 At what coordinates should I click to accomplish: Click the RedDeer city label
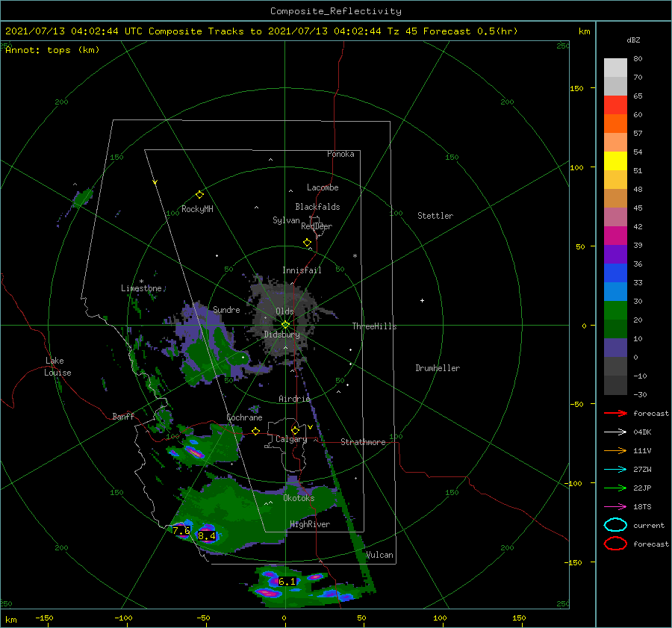pyautogui.click(x=317, y=226)
